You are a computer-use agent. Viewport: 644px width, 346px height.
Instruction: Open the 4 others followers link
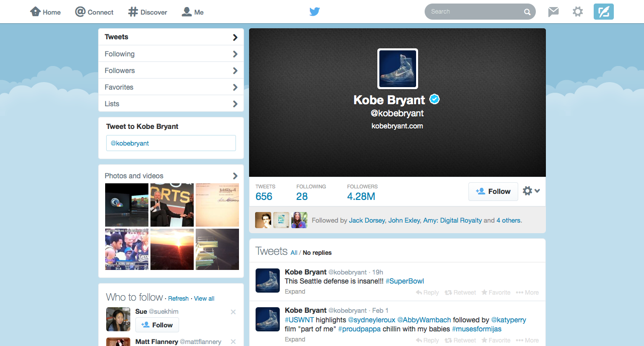click(x=508, y=221)
